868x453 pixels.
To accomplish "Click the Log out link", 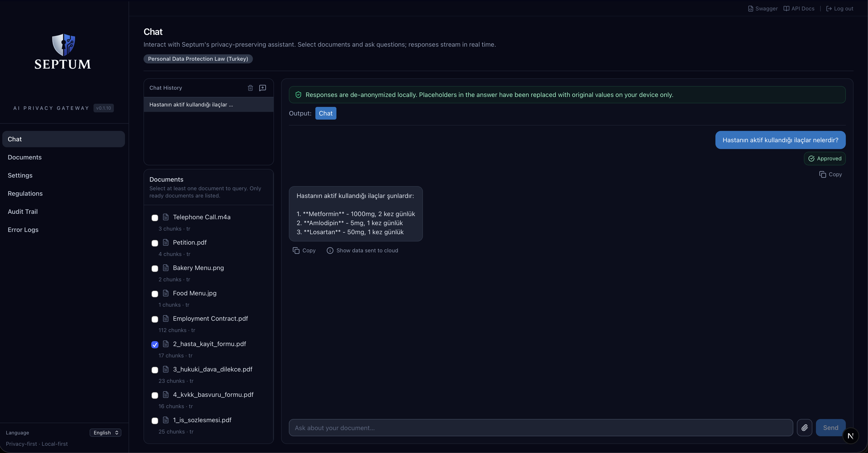I will pos(840,8).
